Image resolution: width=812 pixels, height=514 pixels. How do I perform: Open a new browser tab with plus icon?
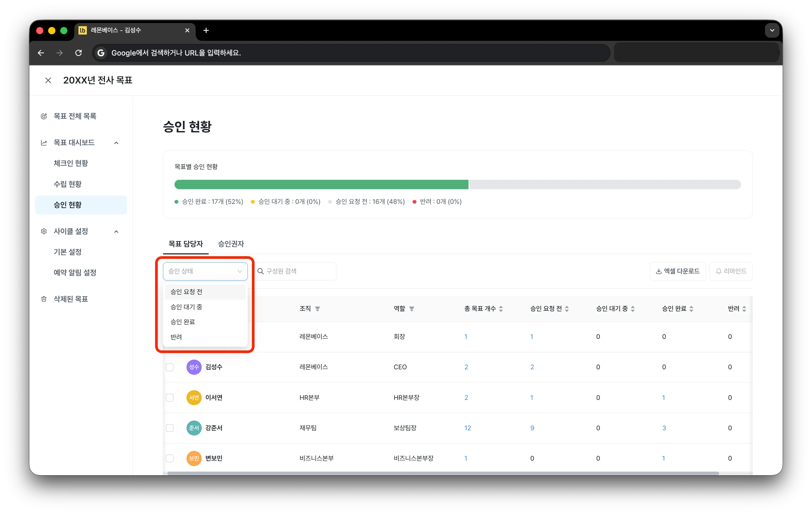point(206,30)
